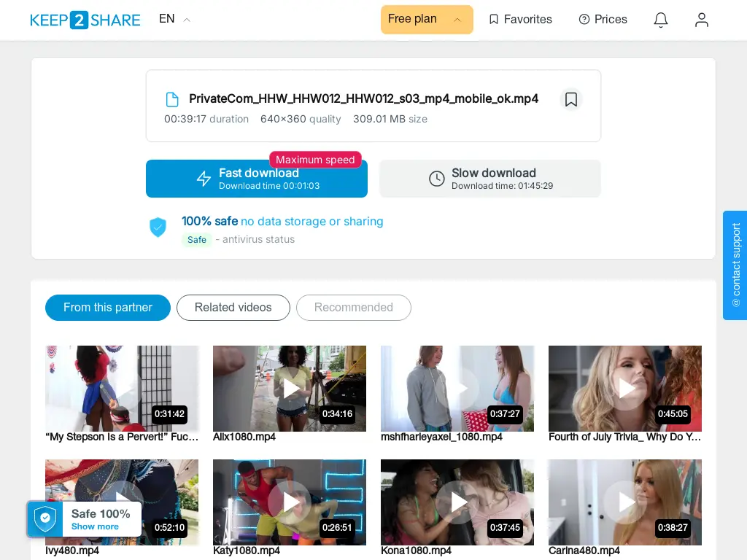Play the Katy1080.mp4 video
The image size is (747, 560).
point(289,502)
